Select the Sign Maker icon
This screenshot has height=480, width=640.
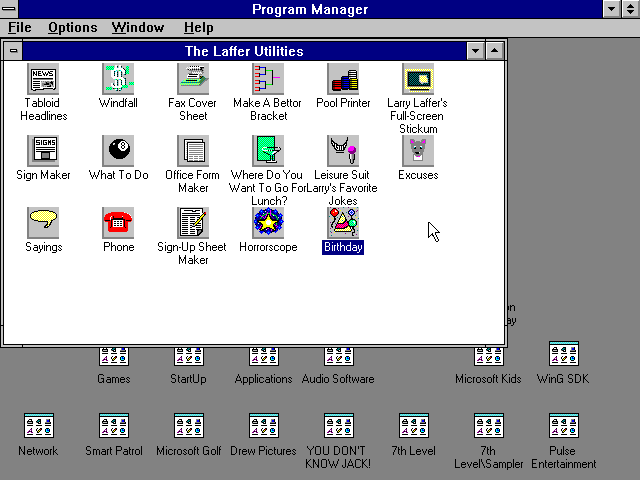pyautogui.click(x=43, y=151)
